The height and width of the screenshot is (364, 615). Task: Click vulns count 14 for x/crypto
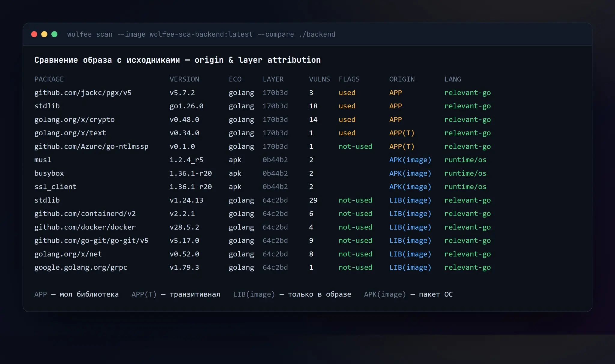pos(313,120)
